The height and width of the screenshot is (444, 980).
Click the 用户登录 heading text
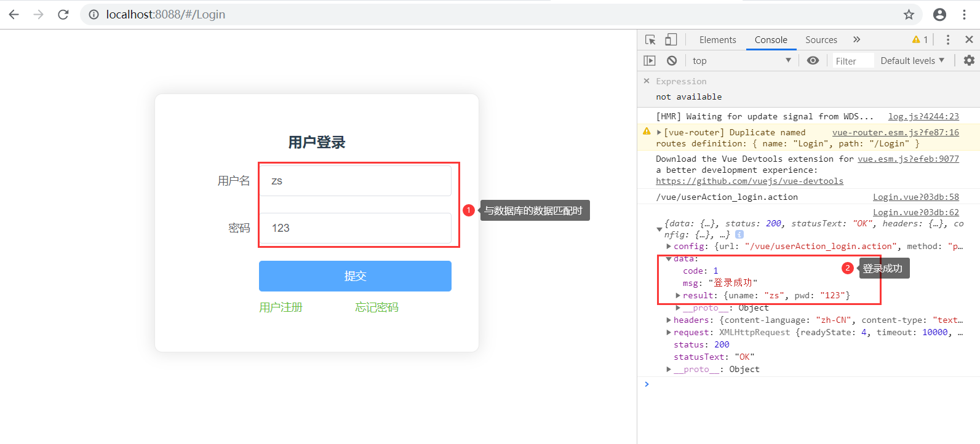(x=317, y=143)
